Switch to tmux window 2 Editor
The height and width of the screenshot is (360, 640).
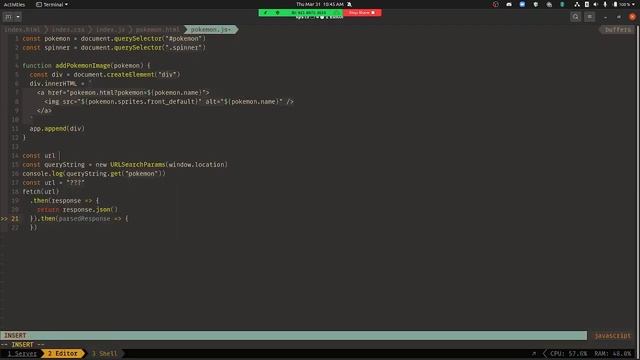point(62,353)
